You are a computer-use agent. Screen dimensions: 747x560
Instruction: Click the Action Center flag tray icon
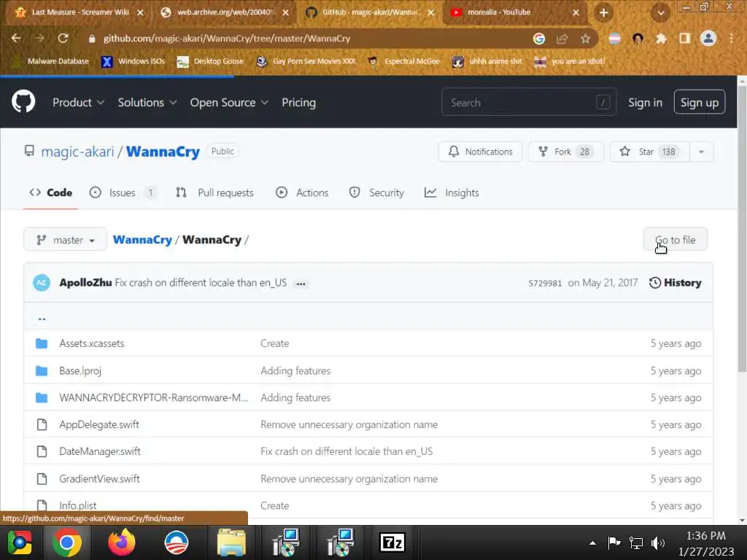click(614, 542)
